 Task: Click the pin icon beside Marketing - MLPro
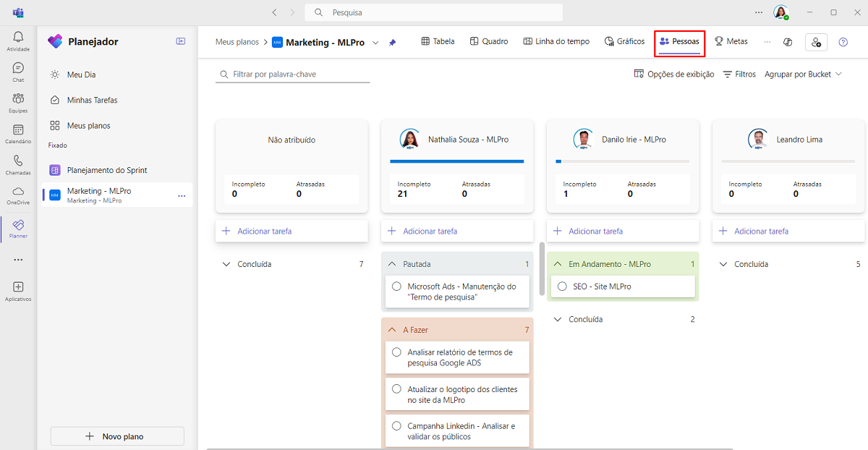point(392,42)
